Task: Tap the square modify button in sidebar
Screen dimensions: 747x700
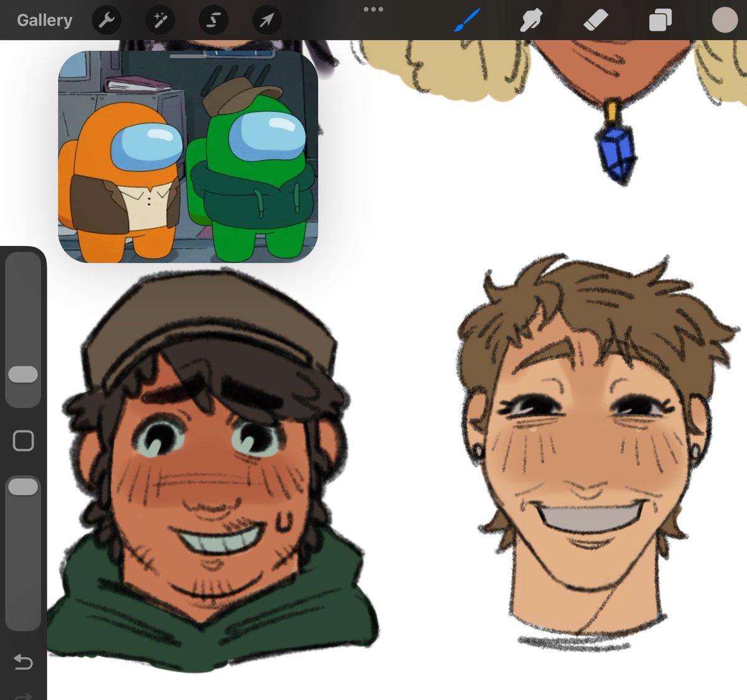Action: [23, 440]
